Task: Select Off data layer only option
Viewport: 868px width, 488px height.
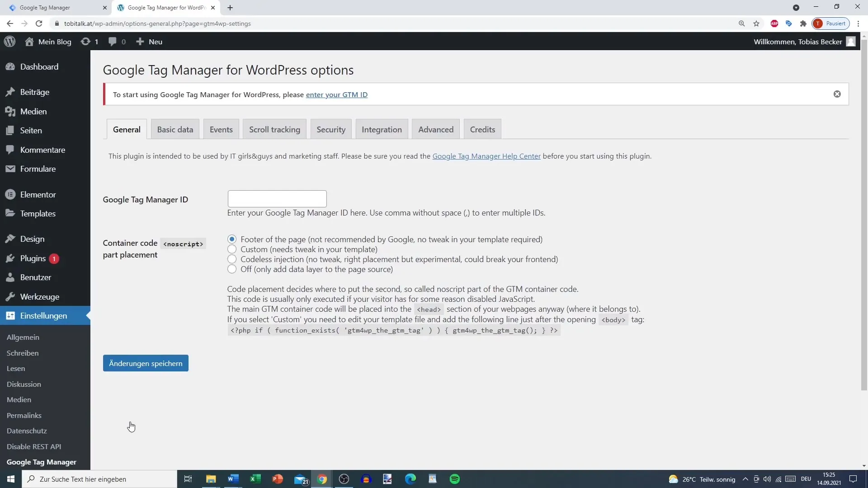Action: pyautogui.click(x=232, y=269)
